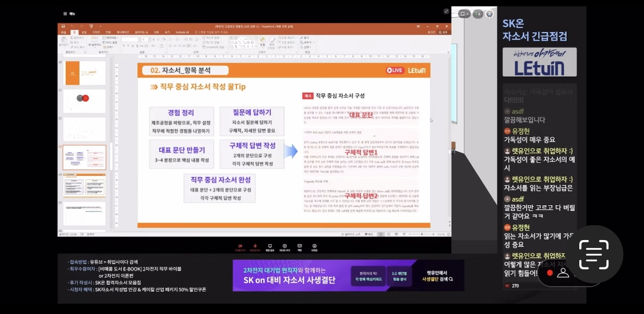Image resolution: width=644 pixels, height=314 pixels.
Task: Click the zoom slider in status bar
Action: pyautogui.click(x=421, y=234)
